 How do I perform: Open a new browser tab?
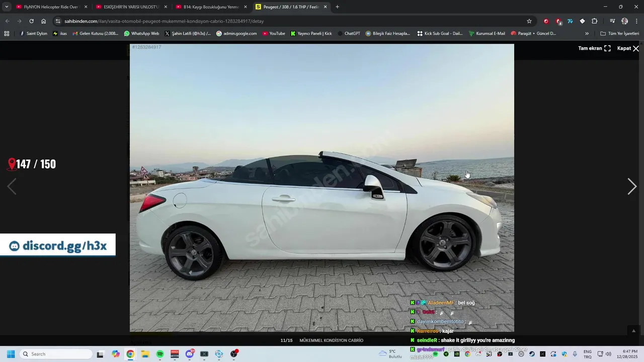tap(337, 7)
